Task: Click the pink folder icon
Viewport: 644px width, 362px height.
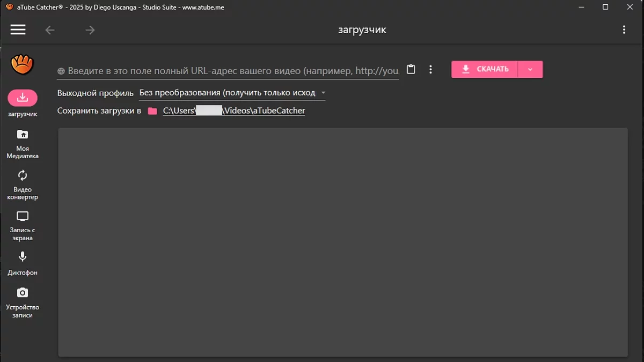Action: click(152, 111)
